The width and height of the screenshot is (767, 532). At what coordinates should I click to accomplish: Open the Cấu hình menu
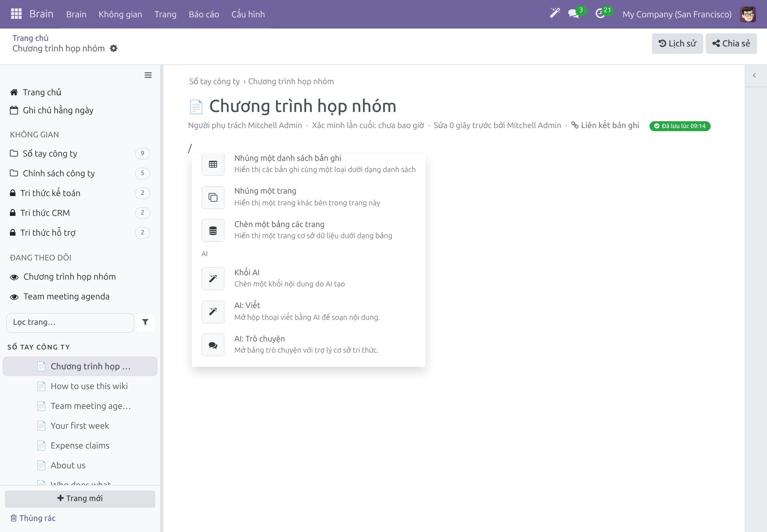248,14
